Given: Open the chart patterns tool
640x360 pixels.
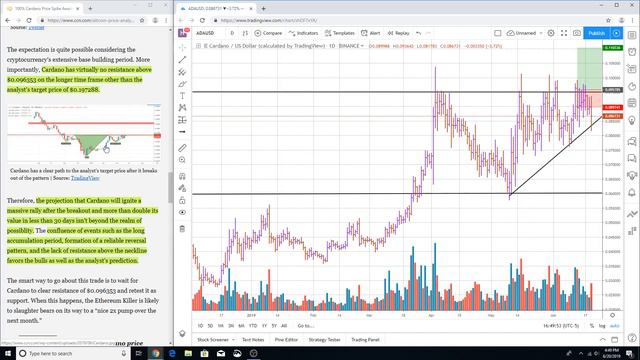Looking at the screenshot, I should point(182,108).
